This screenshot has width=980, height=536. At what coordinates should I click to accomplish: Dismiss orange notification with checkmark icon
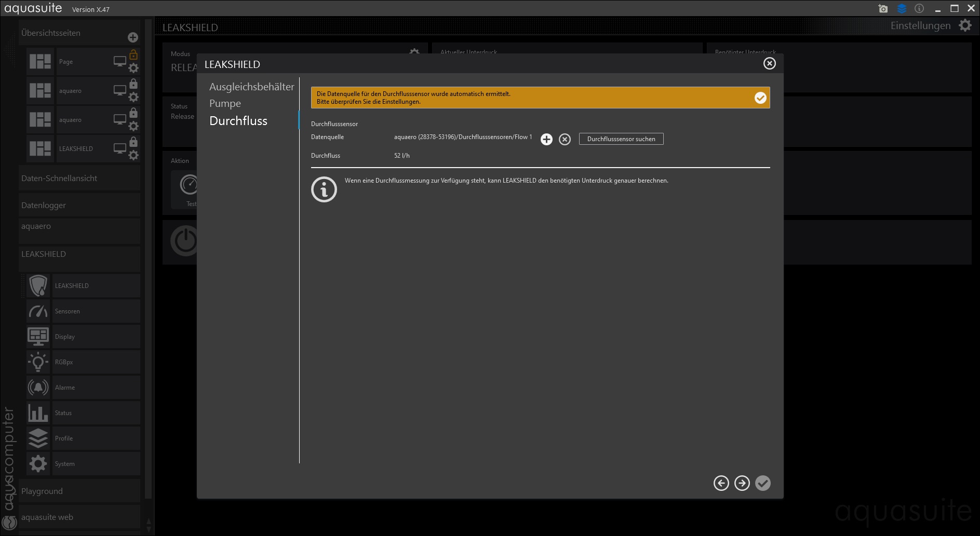(760, 98)
